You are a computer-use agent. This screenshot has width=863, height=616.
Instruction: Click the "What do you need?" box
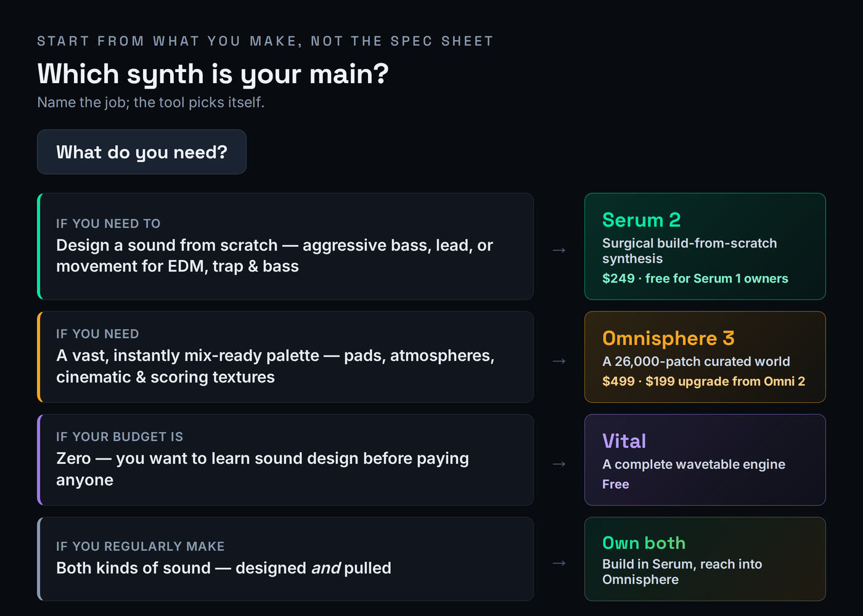pos(142,152)
